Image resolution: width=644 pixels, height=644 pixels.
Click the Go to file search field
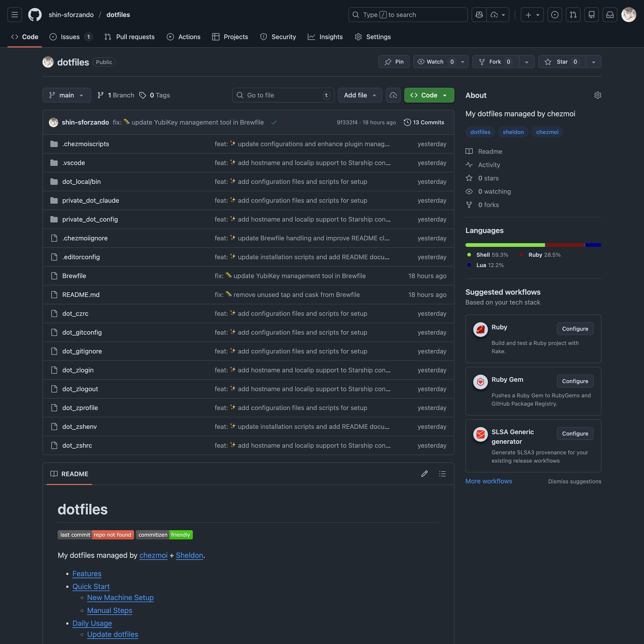(283, 95)
